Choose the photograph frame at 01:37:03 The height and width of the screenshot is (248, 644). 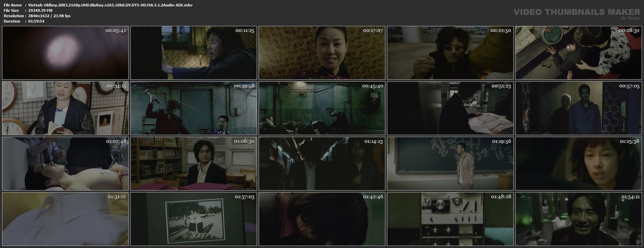click(194, 218)
